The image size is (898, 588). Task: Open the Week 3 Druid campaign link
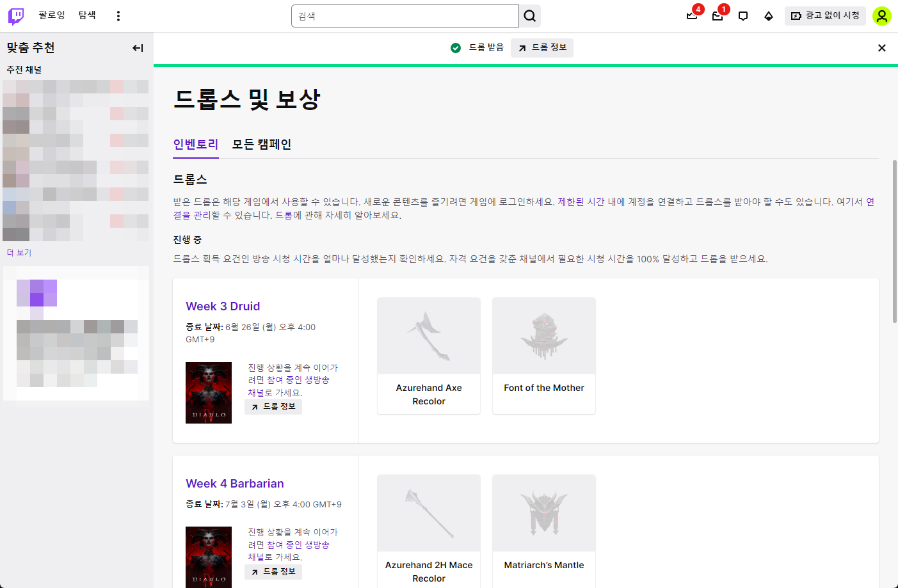pos(223,306)
